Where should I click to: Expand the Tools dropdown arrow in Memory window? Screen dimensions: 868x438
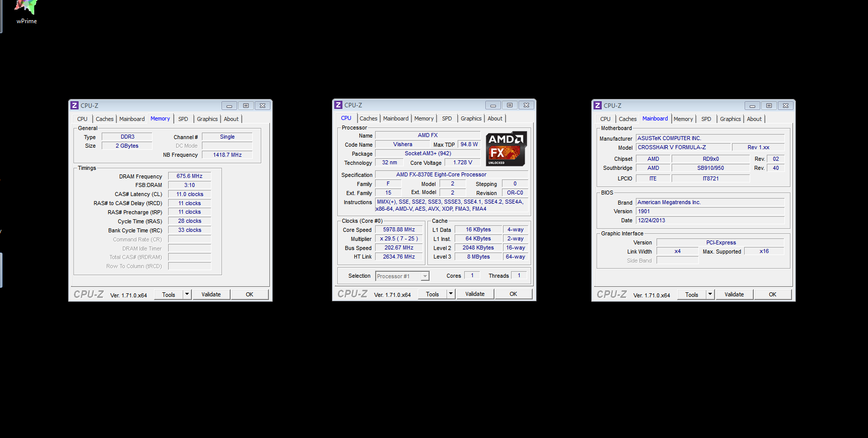[x=187, y=294]
